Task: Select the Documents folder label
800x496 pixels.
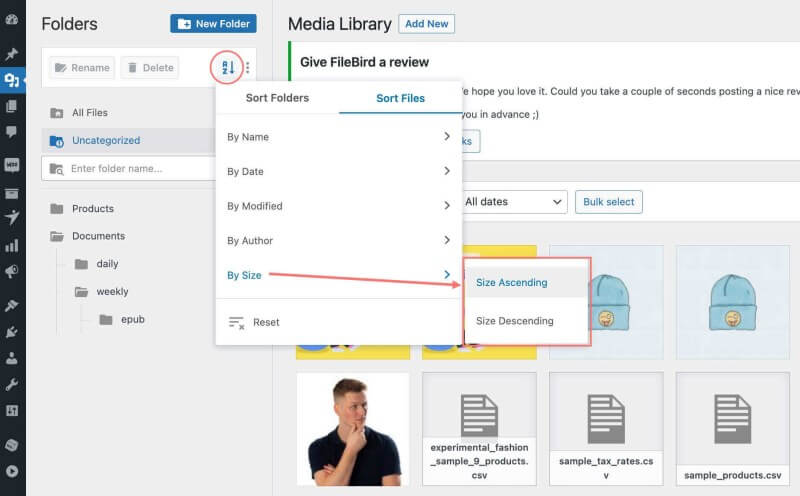Action: click(98, 236)
